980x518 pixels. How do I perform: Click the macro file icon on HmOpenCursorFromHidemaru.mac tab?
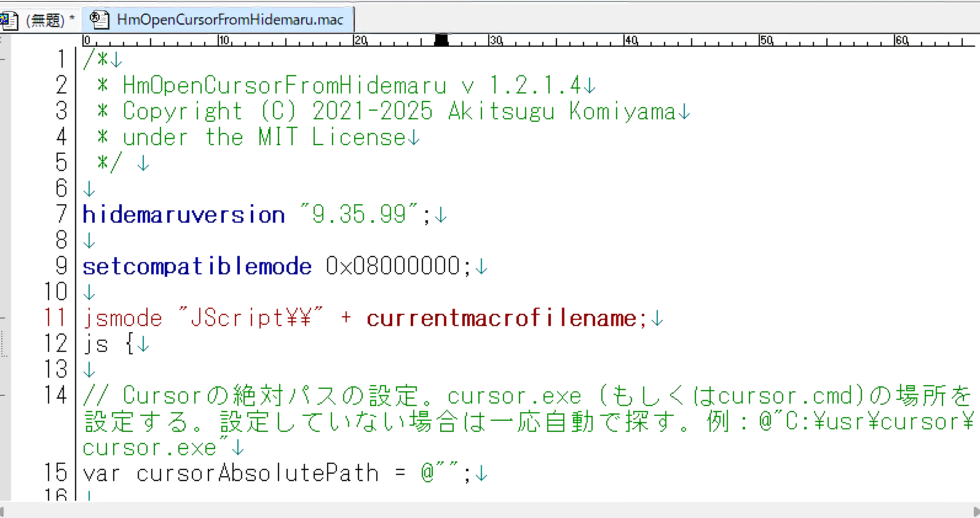coord(100,19)
